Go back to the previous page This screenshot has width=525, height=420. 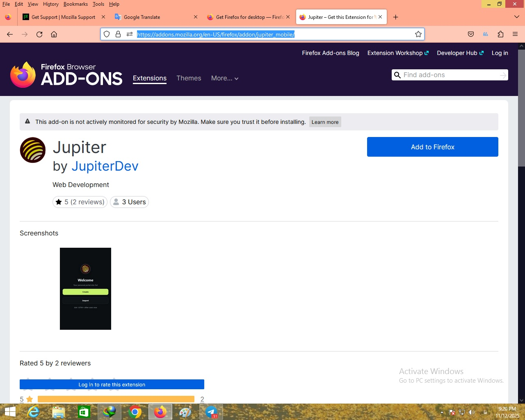pos(10,34)
